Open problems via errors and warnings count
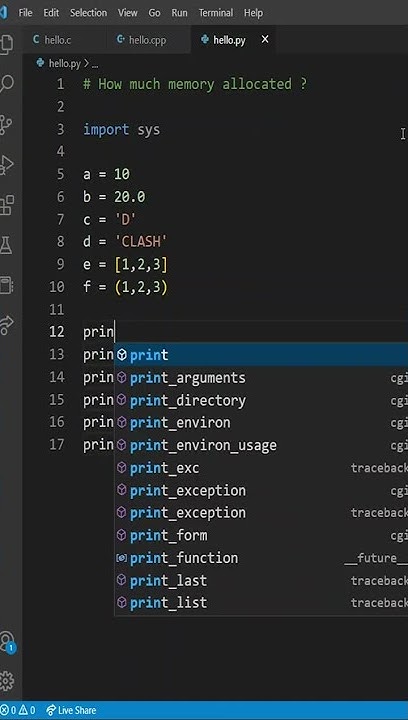The height and width of the screenshot is (720, 408). pyautogui.click(x=18, y=710)
